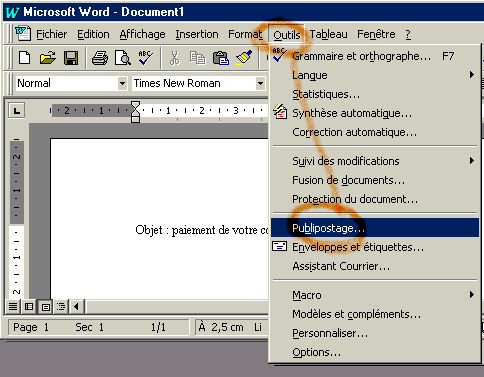
Task: Open the Format menu
Action: 245,34
